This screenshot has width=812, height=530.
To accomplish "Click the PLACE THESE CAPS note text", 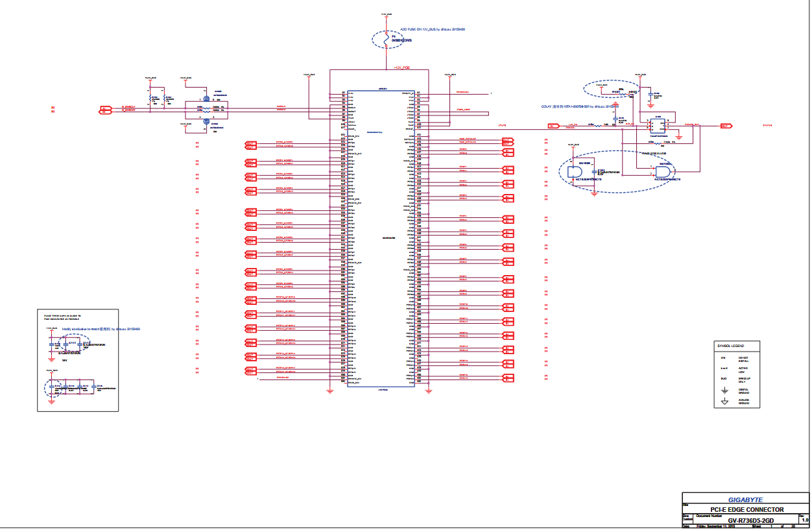I will pos(62,317).
